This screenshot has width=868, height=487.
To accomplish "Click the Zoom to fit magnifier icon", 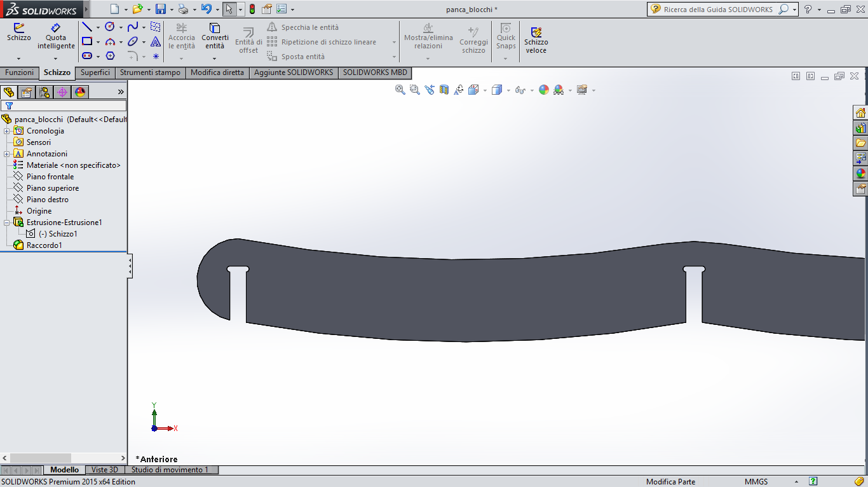I will coord(400,90).
